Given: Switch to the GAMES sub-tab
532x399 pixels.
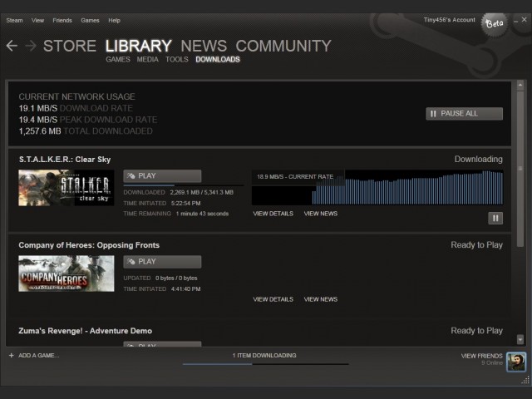Looking at the screenshot, I should tap(118, 59).
